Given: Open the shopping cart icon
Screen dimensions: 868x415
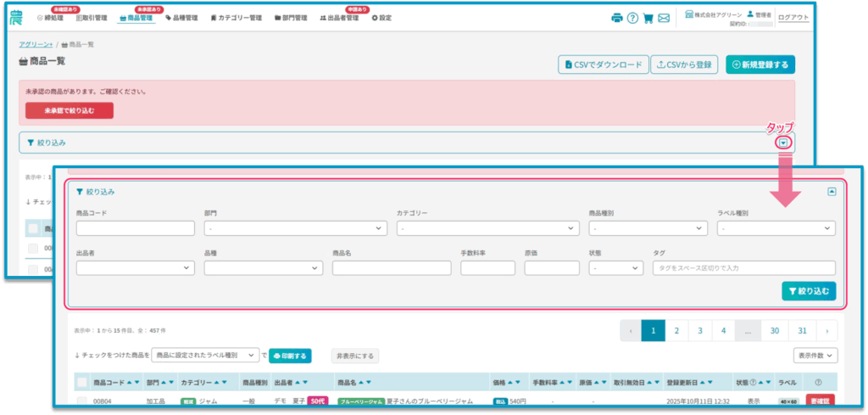Looking at the screenshot, I should pyautogui.click(x=648, y=18).
